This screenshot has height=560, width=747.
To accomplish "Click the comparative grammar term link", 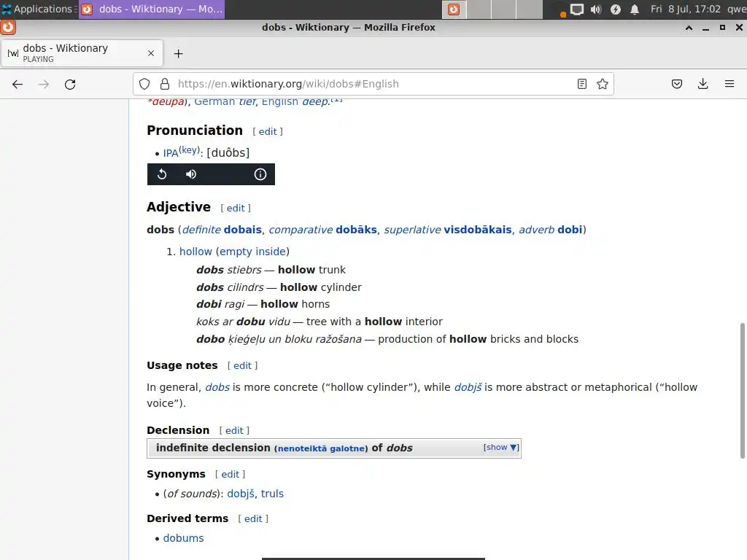I will click(301, 230).
